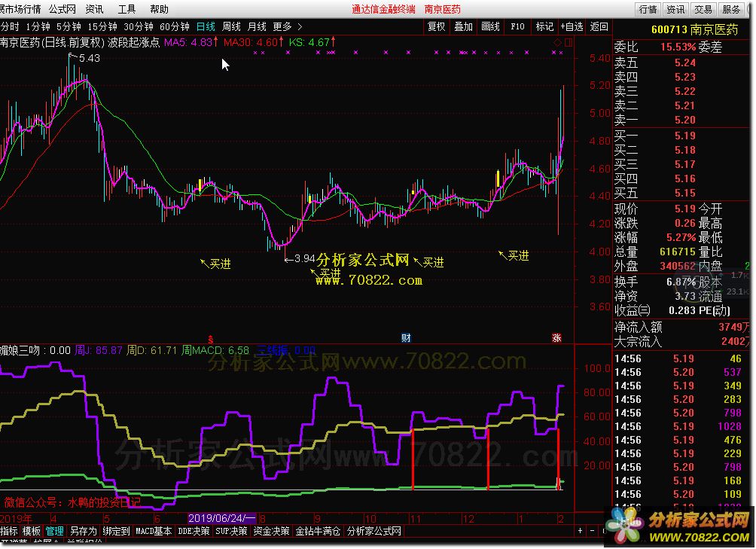Click the 服务 service button
This screenshot has width=756, height=549.
(731, 9)
